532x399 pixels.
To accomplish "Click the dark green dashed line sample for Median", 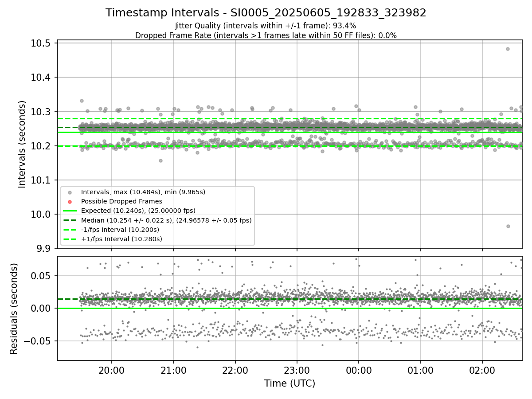I will [x=70, y=220].
